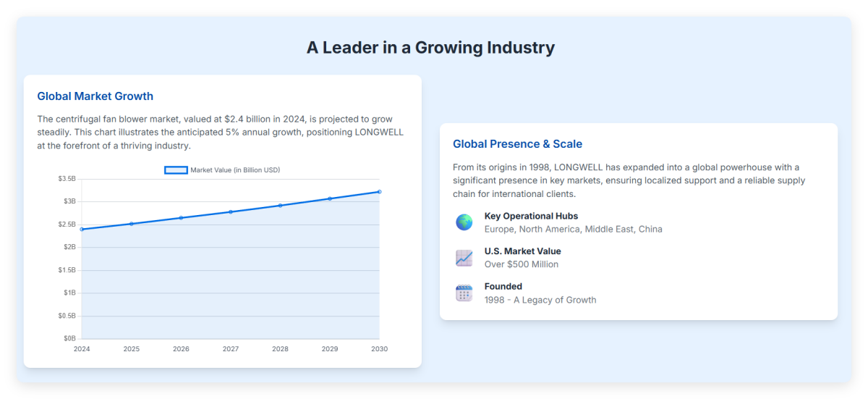Select the 2025 data point on the chart
Screen dimensions: 868x399
[x=132, y=224]
